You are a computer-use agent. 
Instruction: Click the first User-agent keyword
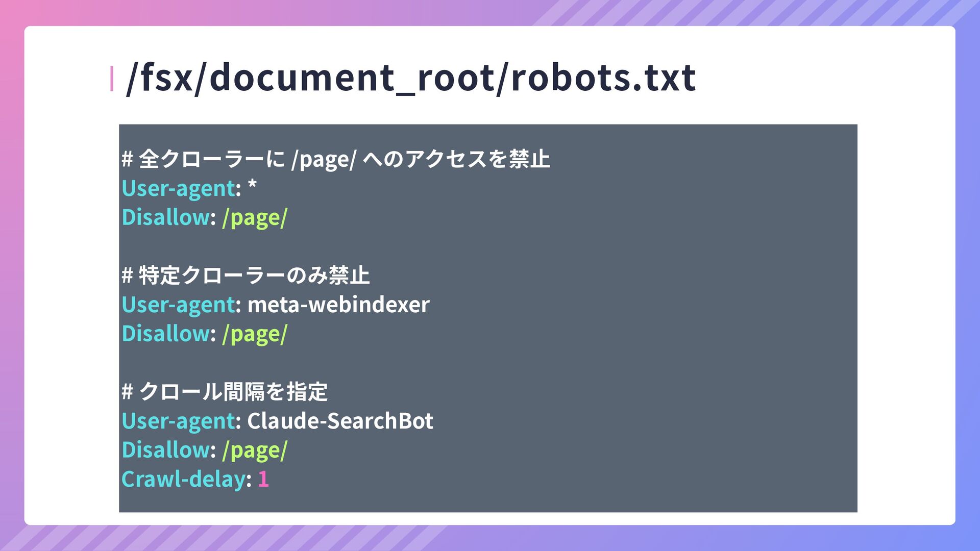[178, 188]
